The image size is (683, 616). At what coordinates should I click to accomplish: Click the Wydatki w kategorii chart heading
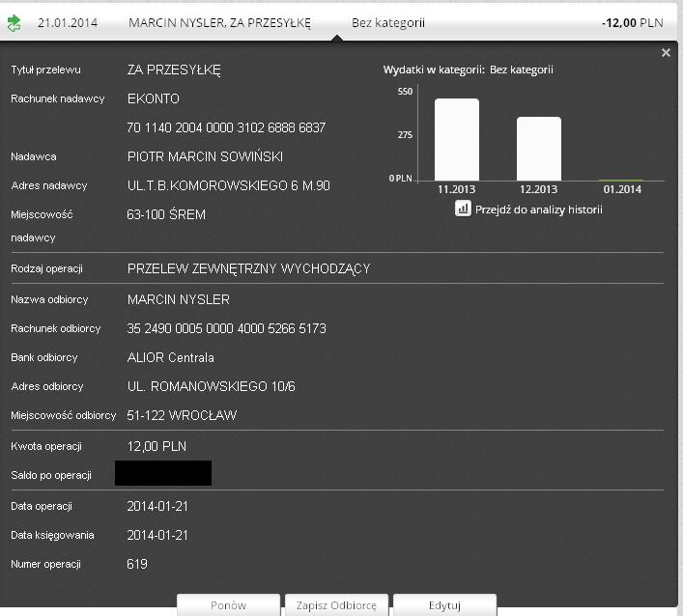point(468,70)
